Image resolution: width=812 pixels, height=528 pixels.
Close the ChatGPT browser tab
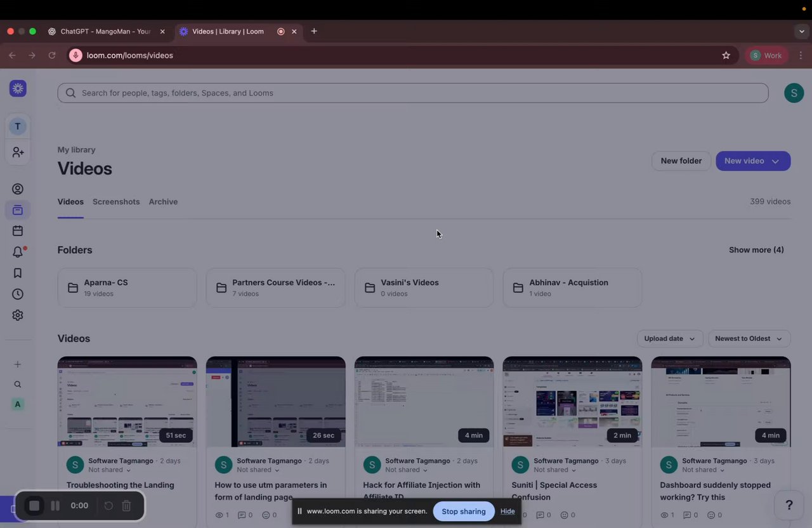(162, 31)
